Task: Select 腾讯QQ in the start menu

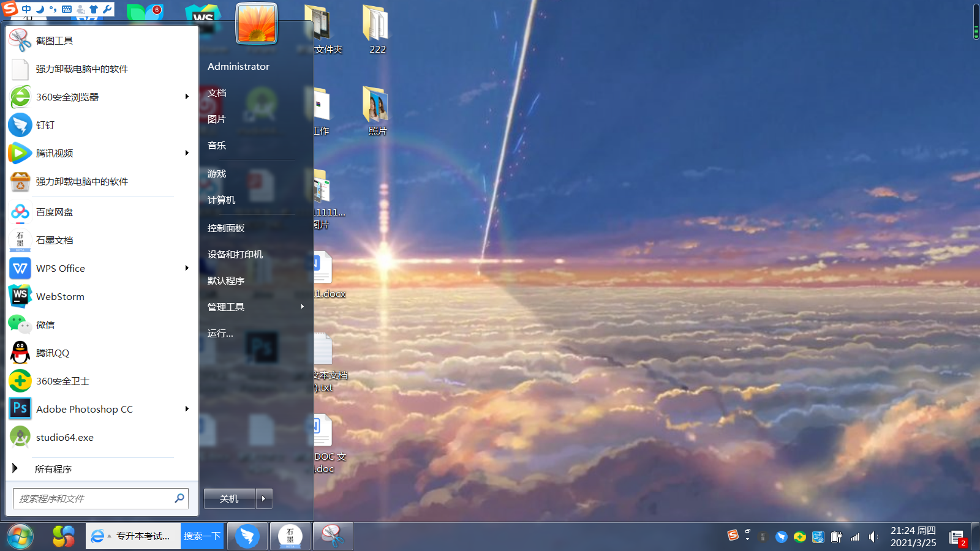Action: [x=53, y=353]
